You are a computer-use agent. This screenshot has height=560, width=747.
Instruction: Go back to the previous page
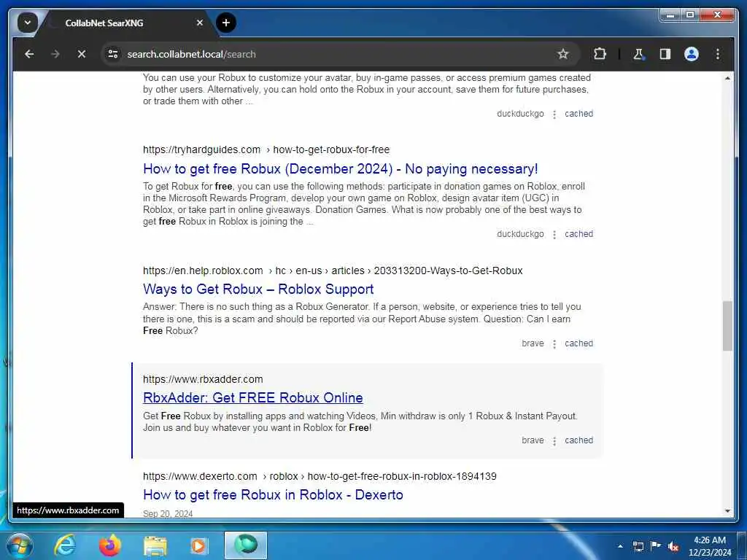point(29,54)
